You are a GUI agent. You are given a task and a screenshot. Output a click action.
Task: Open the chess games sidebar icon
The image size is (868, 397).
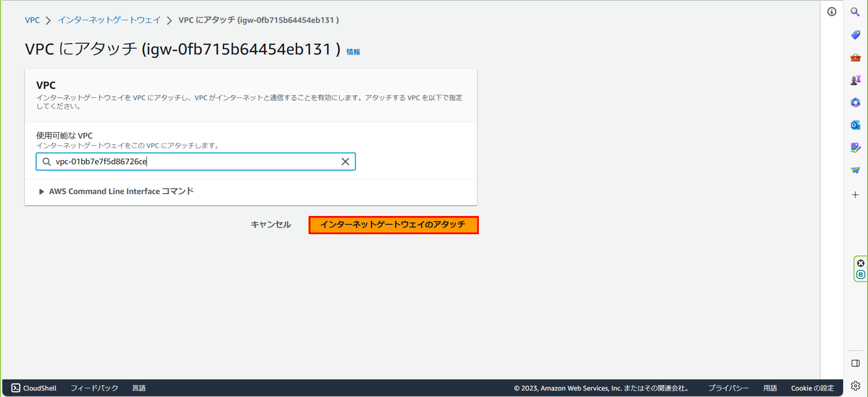(855, 80)
